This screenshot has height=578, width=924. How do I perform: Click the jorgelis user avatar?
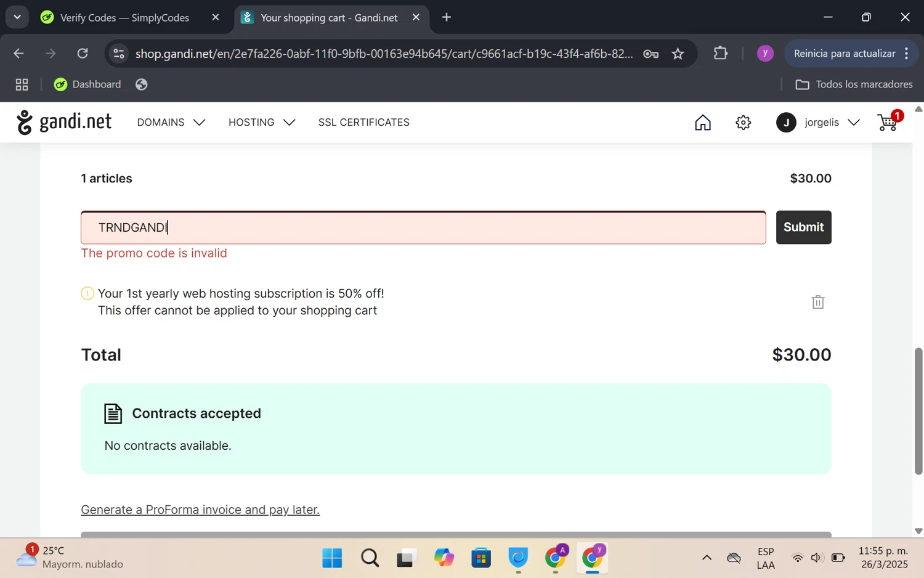(x=786, y=123)
